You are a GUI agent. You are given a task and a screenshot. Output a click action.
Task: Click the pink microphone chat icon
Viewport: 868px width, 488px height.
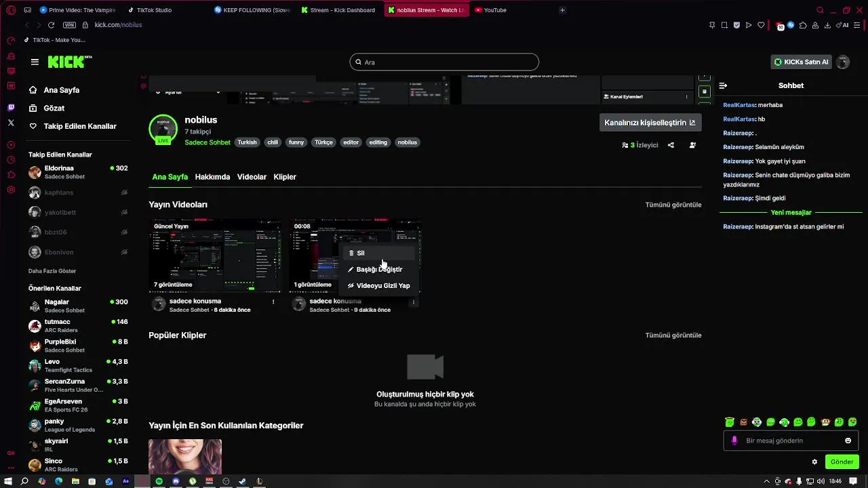734,441
